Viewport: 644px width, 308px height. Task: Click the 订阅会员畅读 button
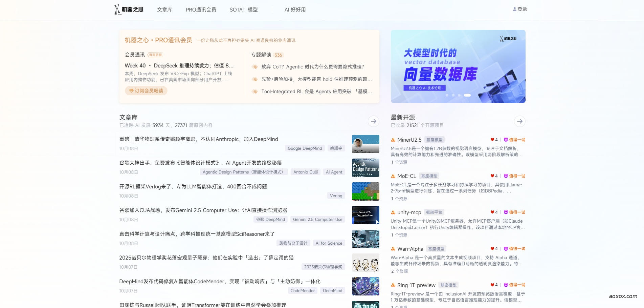pyautogui.click(x=146, y=91)
